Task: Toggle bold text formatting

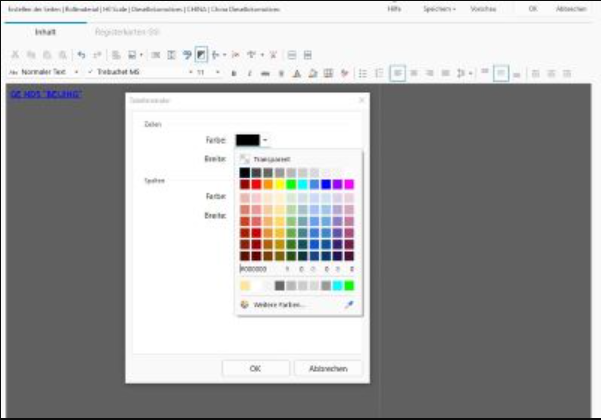Action: click(234, 73)
